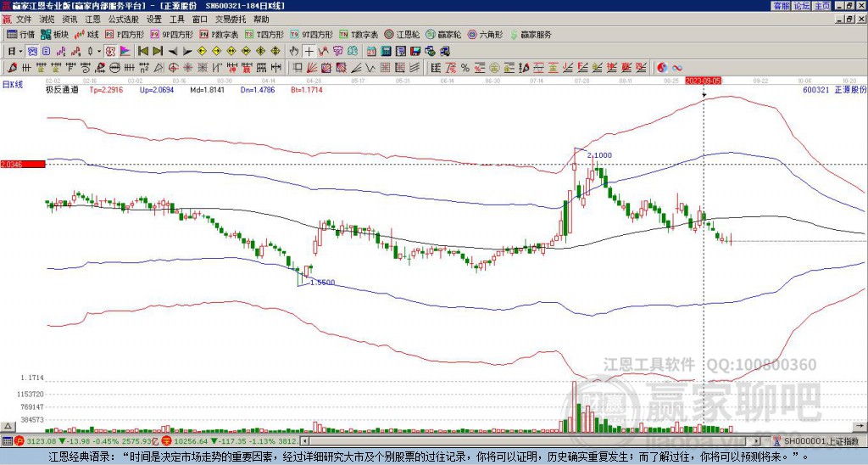Select the percent % retracement tool
868x465 pixels.
(465, 68)
